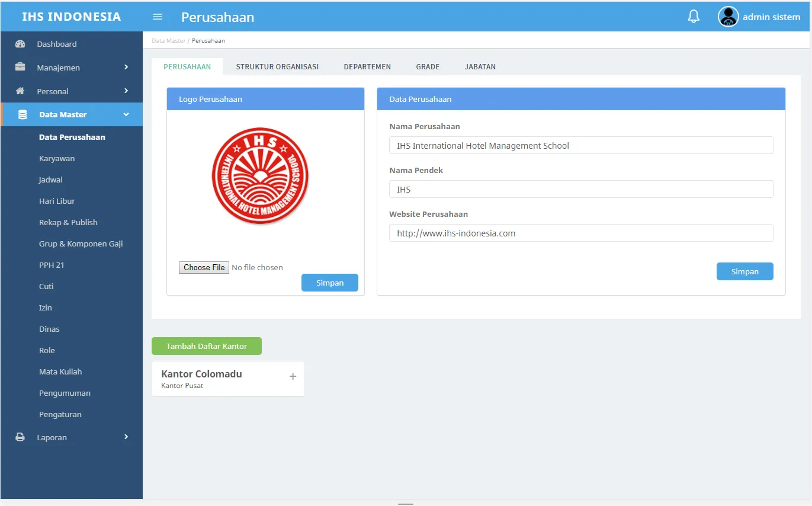Open the Departemen tab

367,67
